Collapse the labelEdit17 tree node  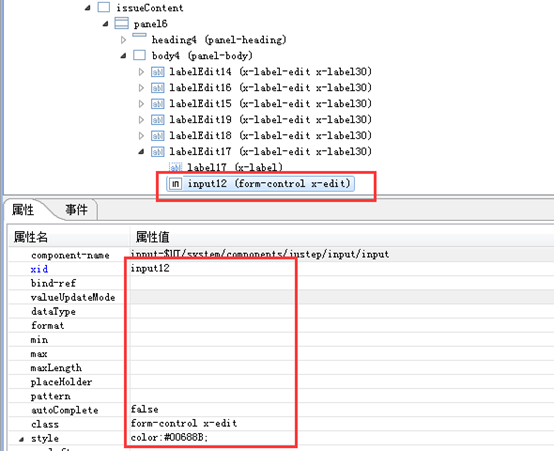tap(141, 152)
